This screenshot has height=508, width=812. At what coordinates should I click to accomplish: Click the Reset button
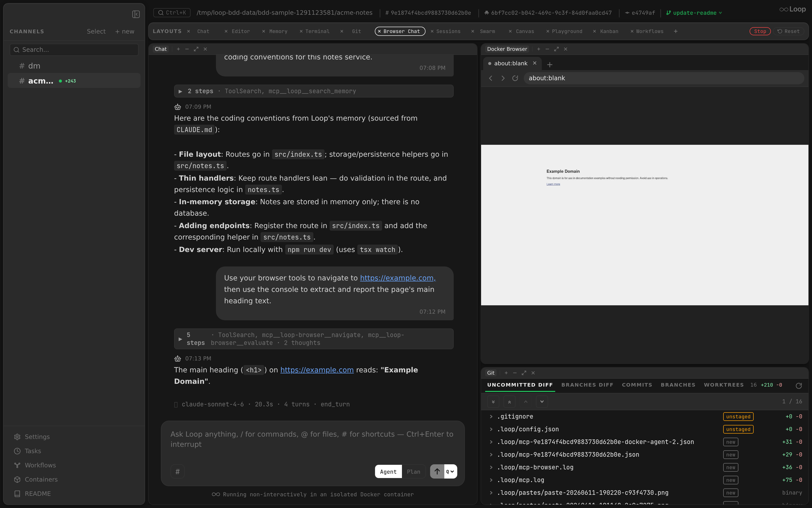pyautogui.click(x=789, y=31)
